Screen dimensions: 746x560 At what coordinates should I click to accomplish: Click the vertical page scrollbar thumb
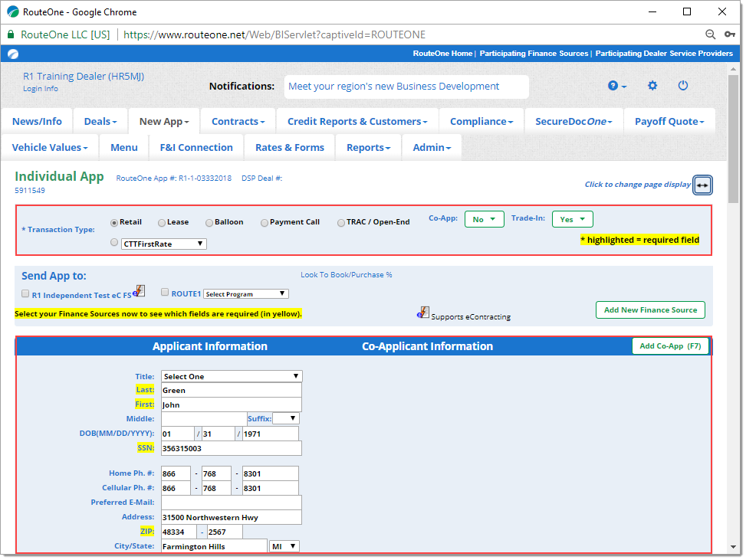[x=733, y=139]
